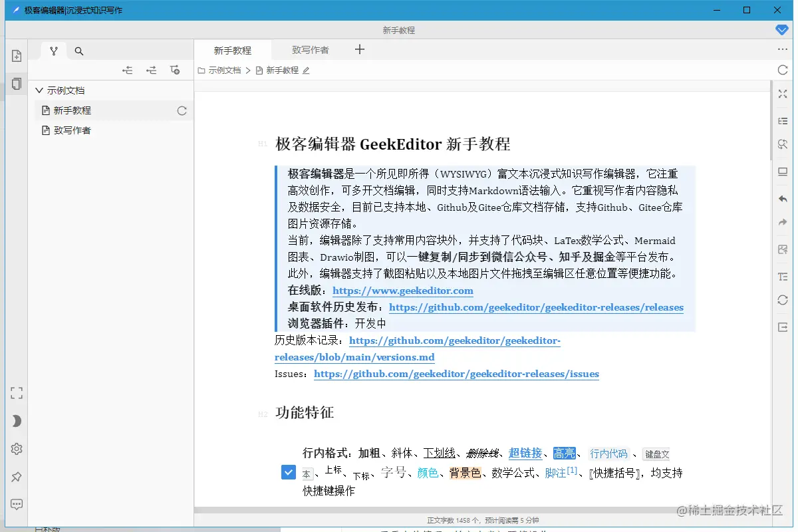
Task: Click the 删除线 strikethrough sample text
Action: click(x=483, y=454)
